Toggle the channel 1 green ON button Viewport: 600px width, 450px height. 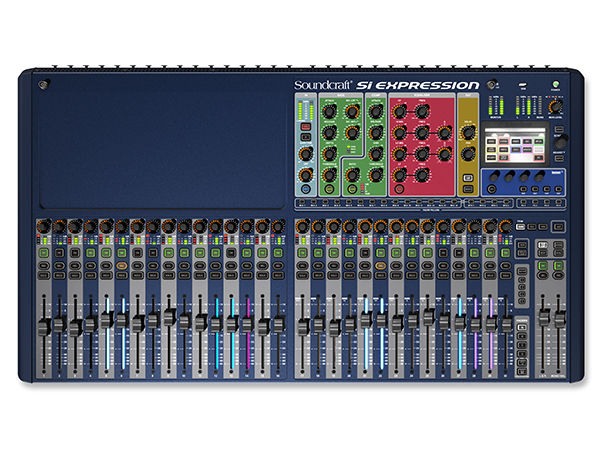coord(44,253)
